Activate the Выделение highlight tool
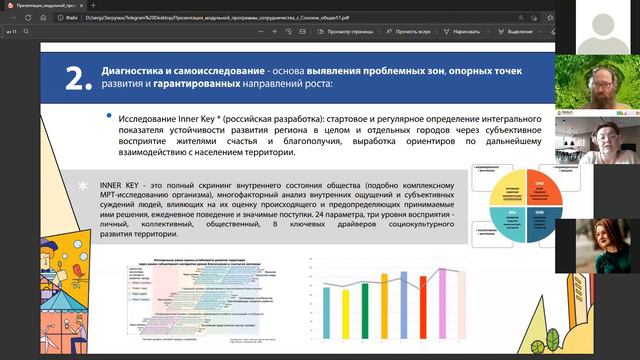The height and width of the screenshot is (360, 640). [x=516, y=31]
